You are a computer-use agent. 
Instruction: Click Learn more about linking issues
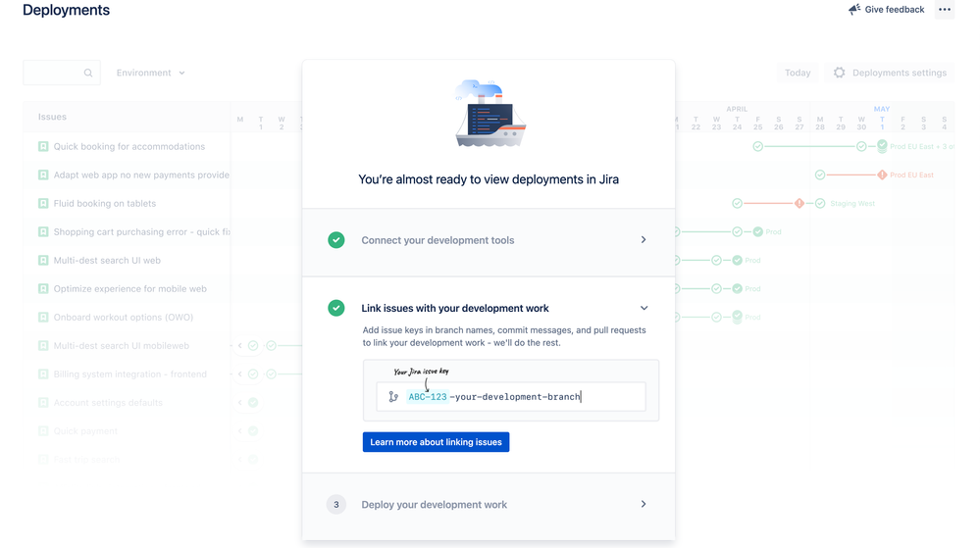pyautogui.click(x=436, y=442)
